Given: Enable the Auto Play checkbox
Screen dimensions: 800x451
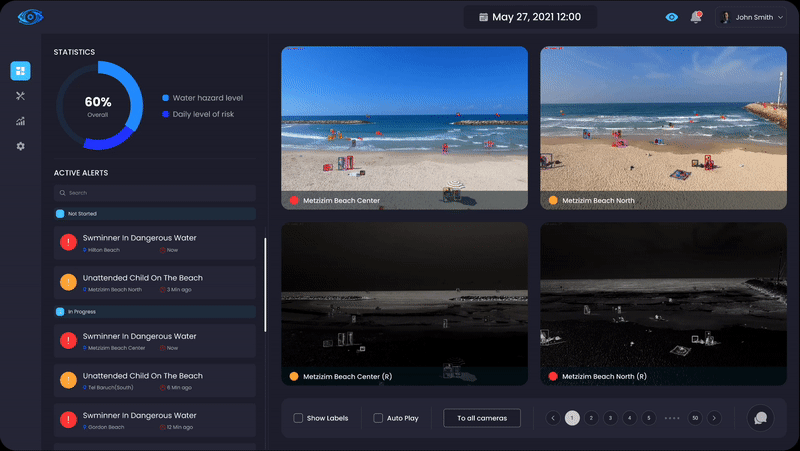Looking at the screenshot, I should coord(378,418).
